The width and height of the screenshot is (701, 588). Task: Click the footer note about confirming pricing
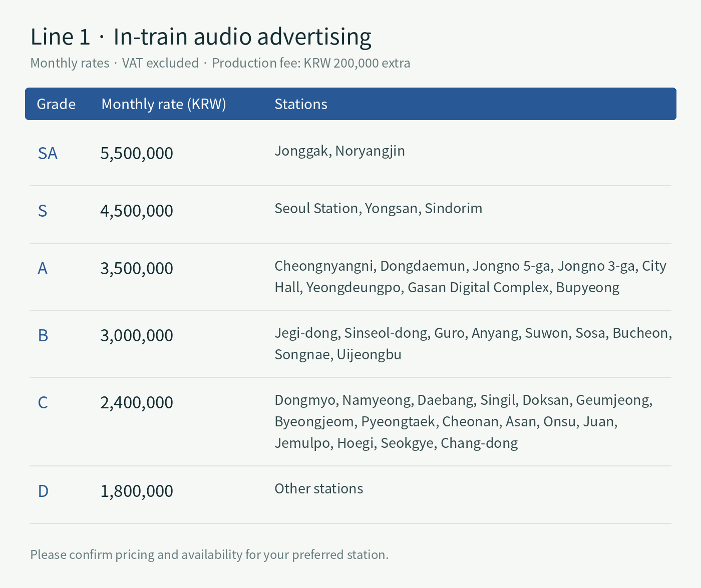209,554
